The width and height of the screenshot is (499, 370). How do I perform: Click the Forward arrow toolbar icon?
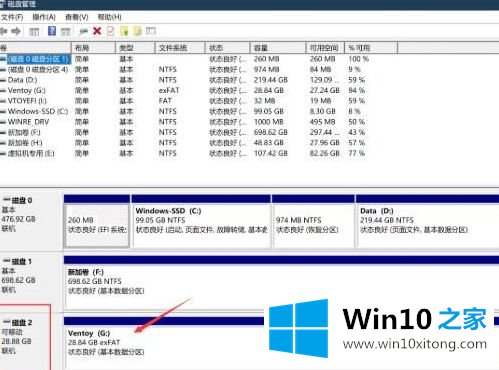click(16, 31)
